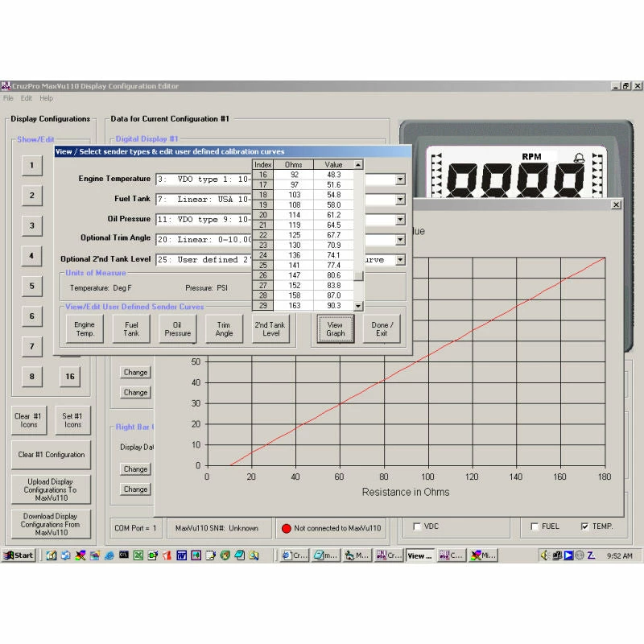Uncheck the TEMP. checkbox
Viewport: 644px width, 644px height.
584,526
